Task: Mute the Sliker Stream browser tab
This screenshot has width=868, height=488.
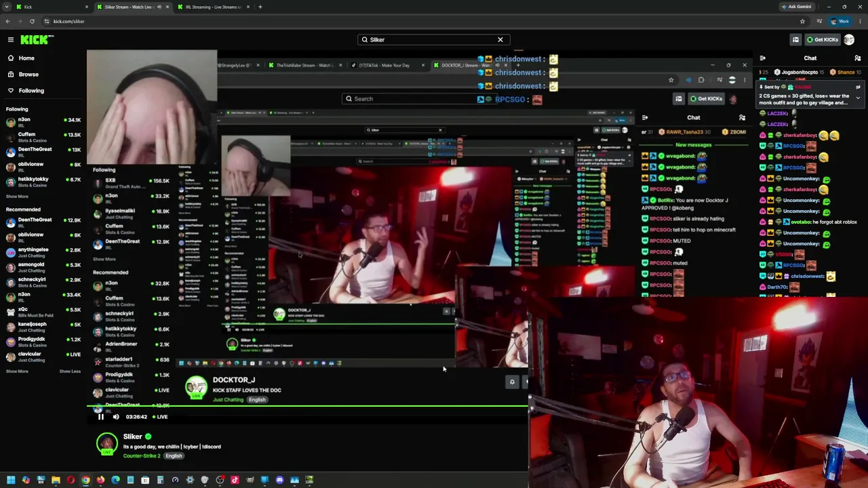Action: (159, 7)
